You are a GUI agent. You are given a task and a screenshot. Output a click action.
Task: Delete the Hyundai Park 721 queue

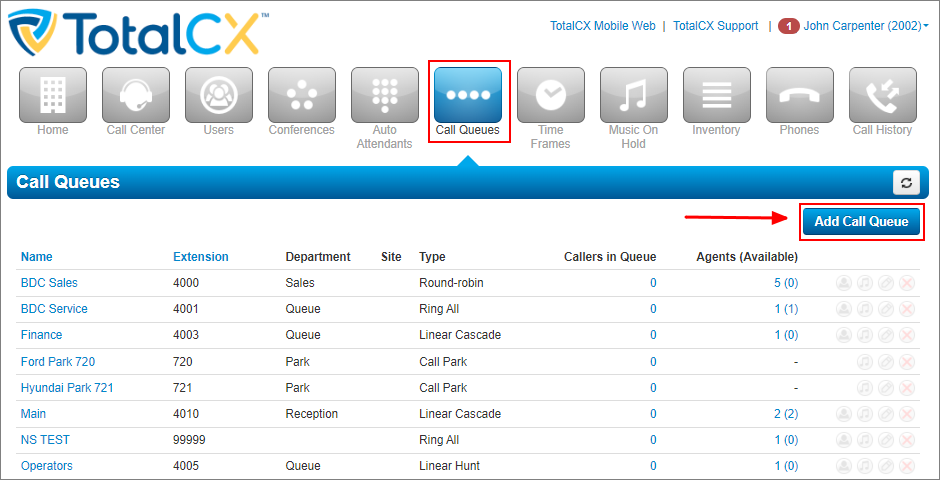coord(907,388)
